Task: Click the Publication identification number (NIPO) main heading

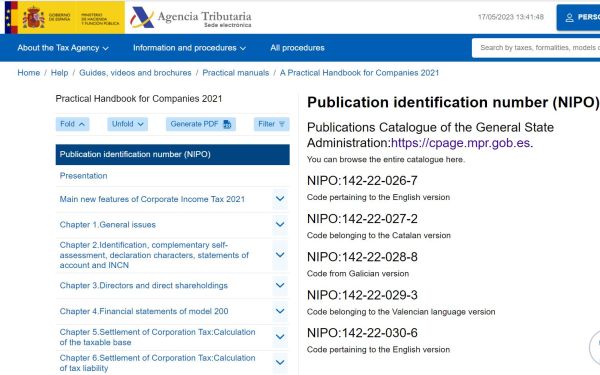Action: click(453, 103)
